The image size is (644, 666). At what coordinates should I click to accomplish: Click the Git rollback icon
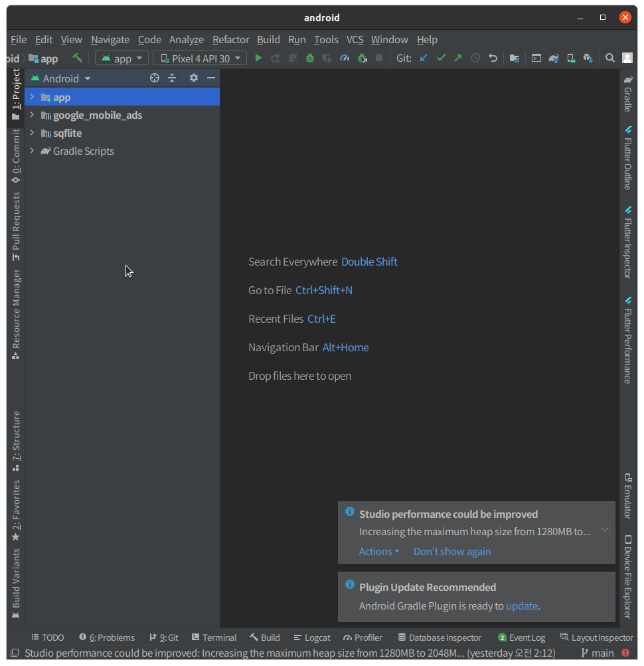(493, 58)
